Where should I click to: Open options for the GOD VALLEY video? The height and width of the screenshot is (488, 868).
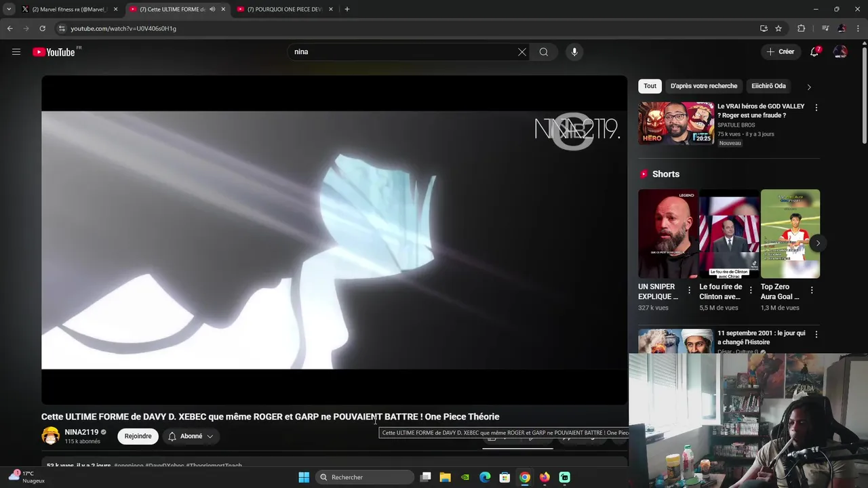coord(816,108)
